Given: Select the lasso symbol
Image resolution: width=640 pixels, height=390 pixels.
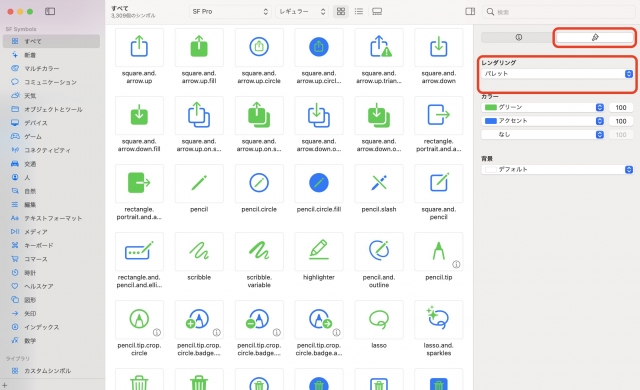Looking at the screenshot, I should [x=379, y=320].
